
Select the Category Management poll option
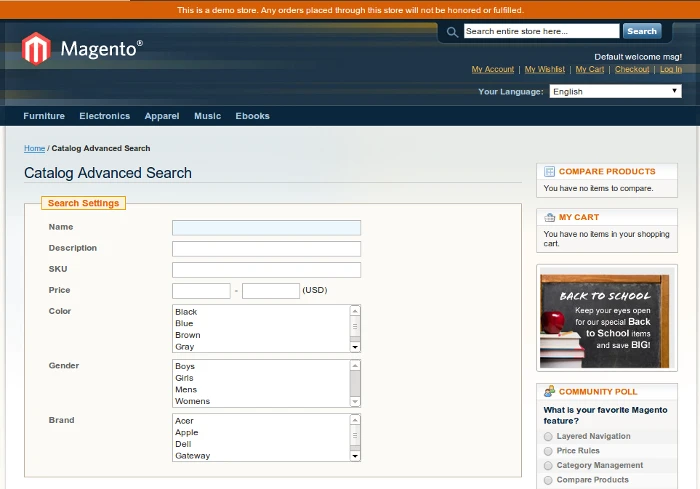(548, 466)
